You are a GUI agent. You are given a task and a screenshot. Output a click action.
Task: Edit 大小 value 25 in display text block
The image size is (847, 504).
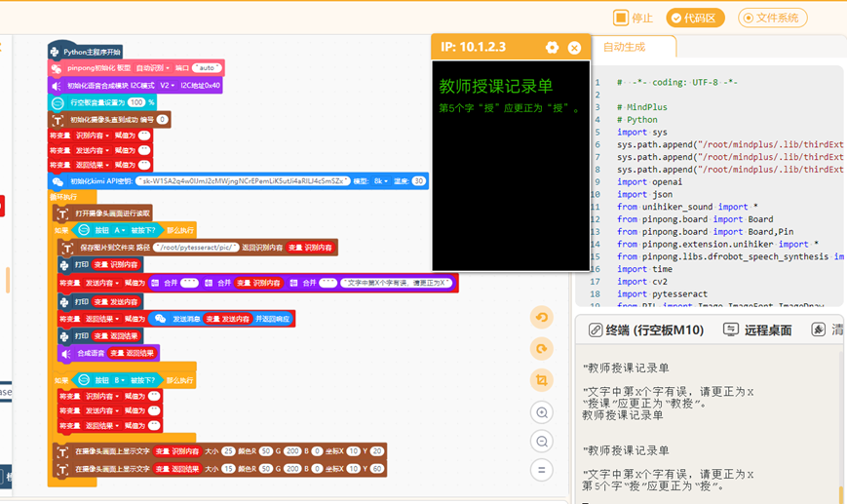click(x=228, y=451)
